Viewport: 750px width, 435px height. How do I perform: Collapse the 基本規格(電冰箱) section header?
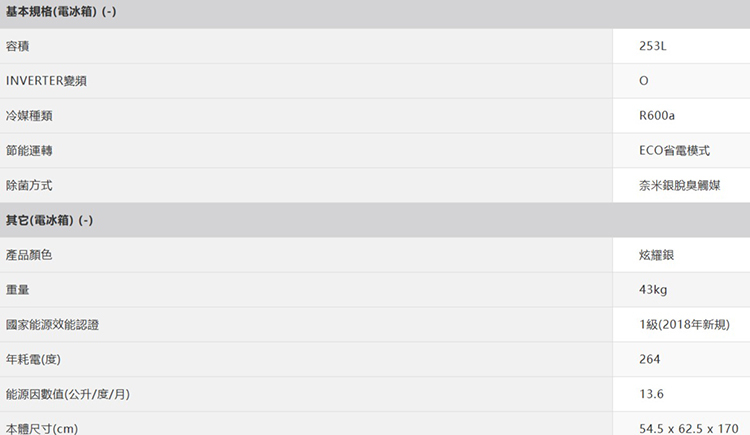point(375,13)
